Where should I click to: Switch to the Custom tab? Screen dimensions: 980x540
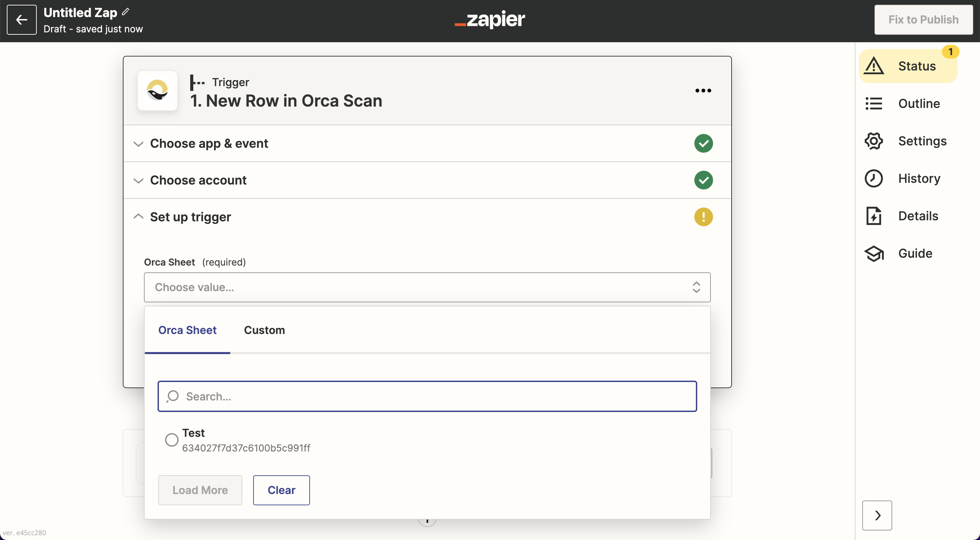[x=264, y=330]
